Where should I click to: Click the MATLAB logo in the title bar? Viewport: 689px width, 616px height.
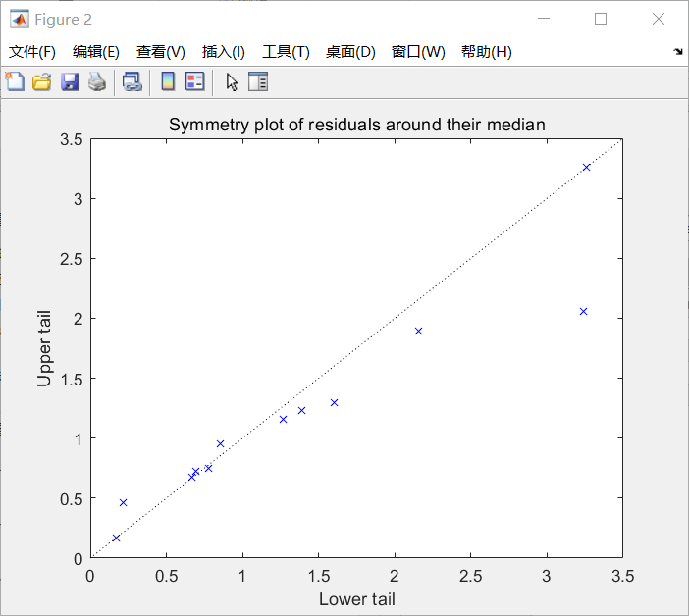(19, 19)
